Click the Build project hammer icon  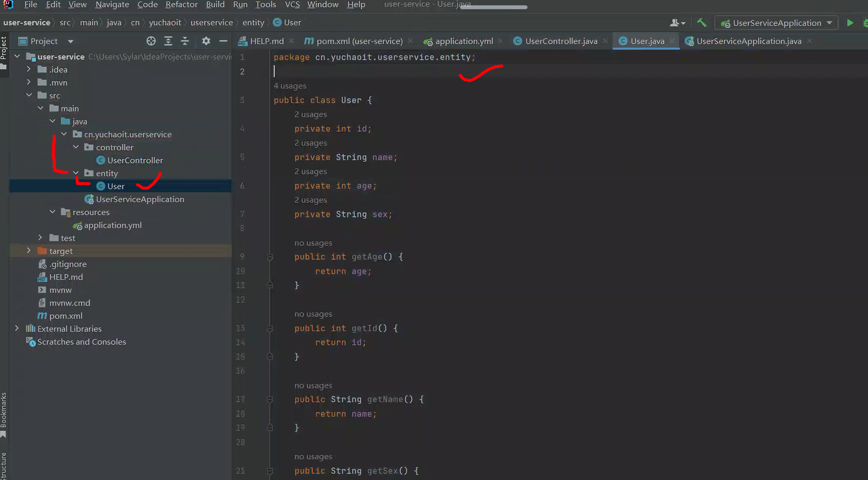click(x=701, y=23)
